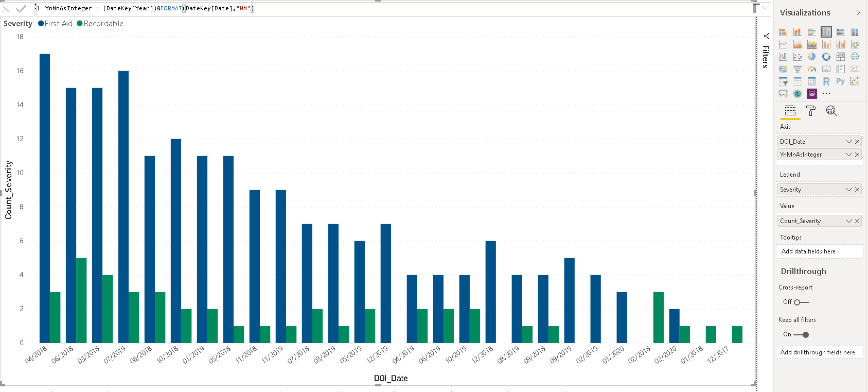Select the filled map visual
The image size is (868, 392).
[x=783, y=69]
